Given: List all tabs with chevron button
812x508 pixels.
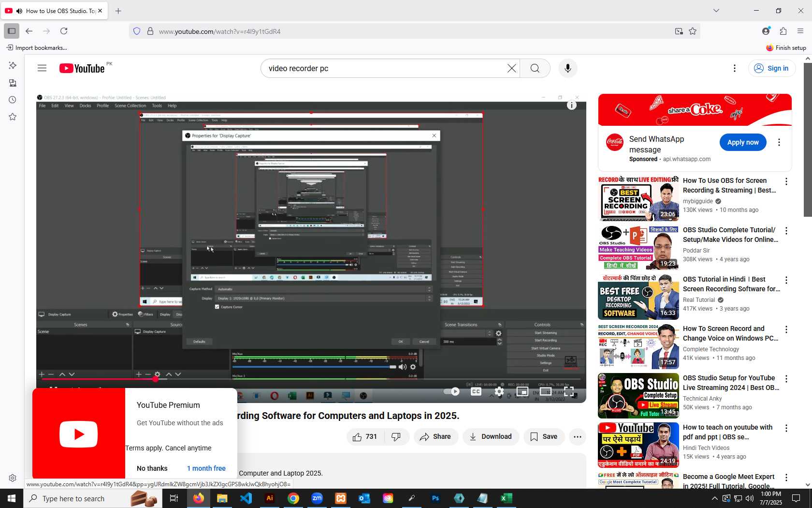Looking at the screenshot, I should (x=716, y=11).
